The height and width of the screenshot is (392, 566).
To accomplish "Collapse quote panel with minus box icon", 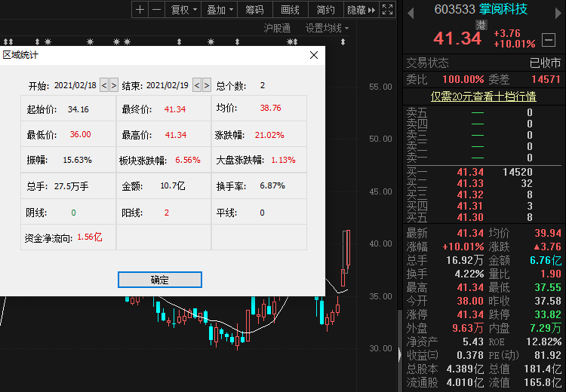I will click(x=549, y=40).
